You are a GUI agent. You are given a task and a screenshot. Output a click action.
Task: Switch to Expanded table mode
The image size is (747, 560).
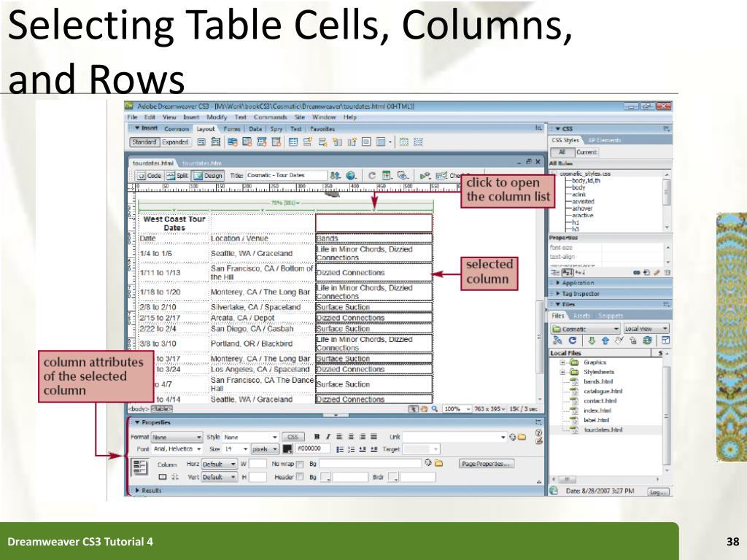pos(175,142)
